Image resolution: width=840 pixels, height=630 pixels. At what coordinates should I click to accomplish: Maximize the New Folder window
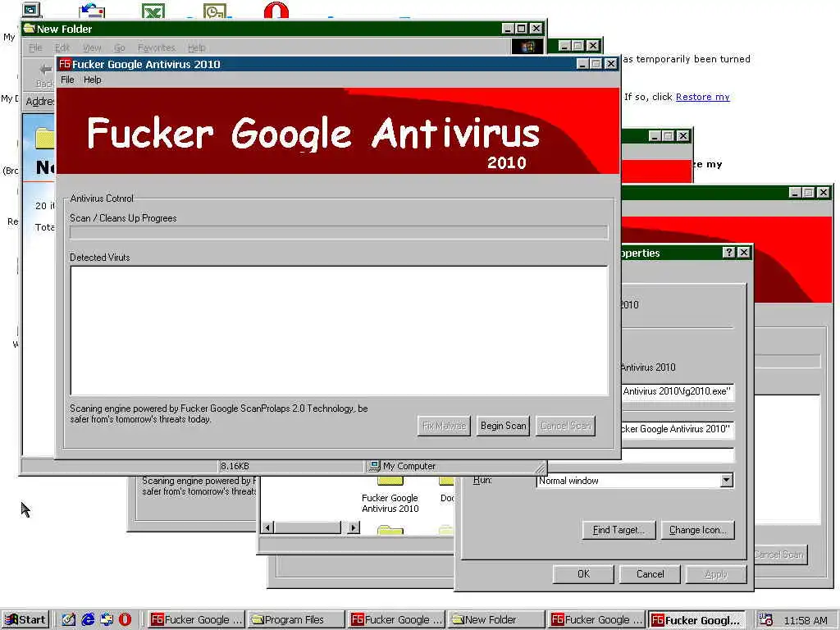coord(522,29)
